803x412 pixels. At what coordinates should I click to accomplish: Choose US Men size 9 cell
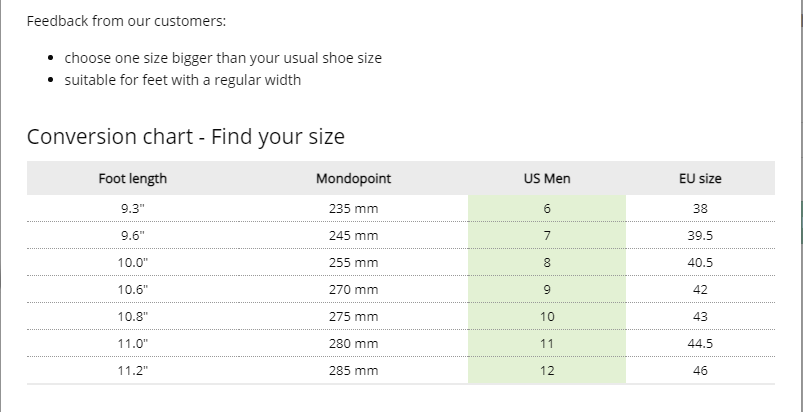click(x=547, y=289)
